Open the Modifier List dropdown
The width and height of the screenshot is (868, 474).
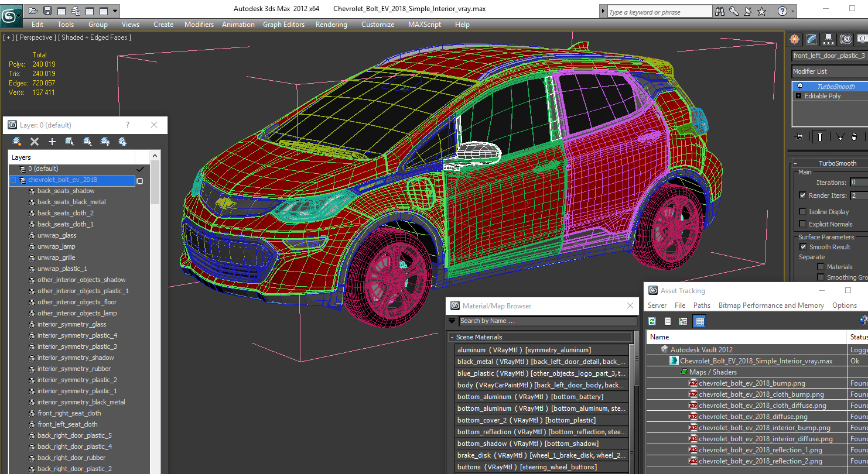(829, 71)
